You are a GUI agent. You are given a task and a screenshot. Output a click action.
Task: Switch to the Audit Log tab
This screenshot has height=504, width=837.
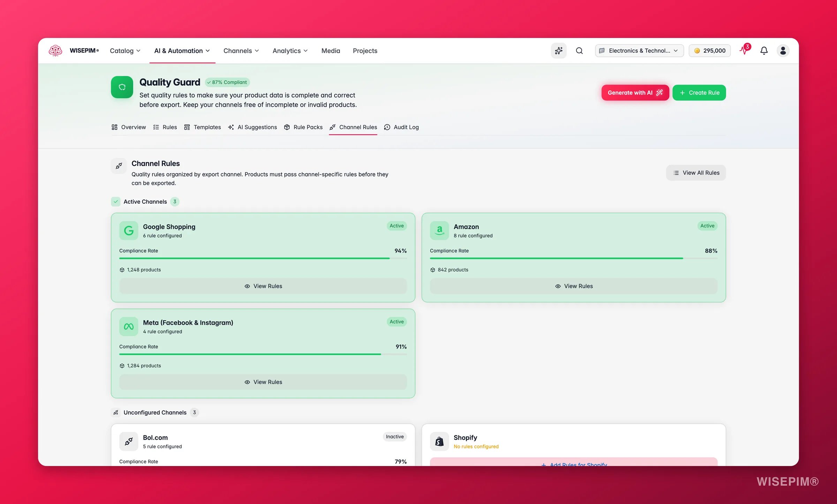[x=401, y=127]
